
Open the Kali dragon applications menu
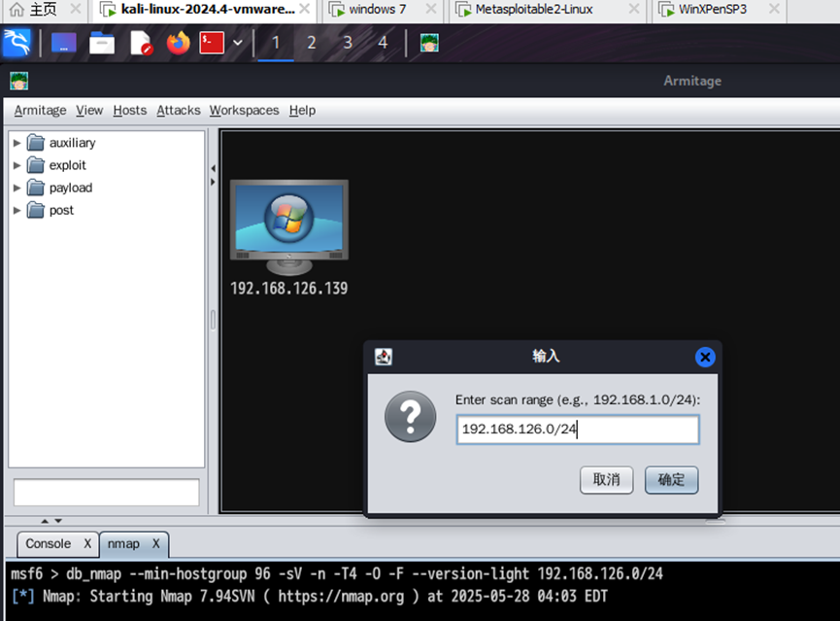(x=17, y=43)
